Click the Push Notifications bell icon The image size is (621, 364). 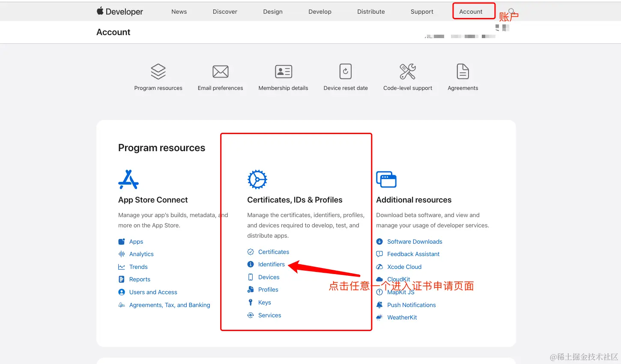(379, 305)
